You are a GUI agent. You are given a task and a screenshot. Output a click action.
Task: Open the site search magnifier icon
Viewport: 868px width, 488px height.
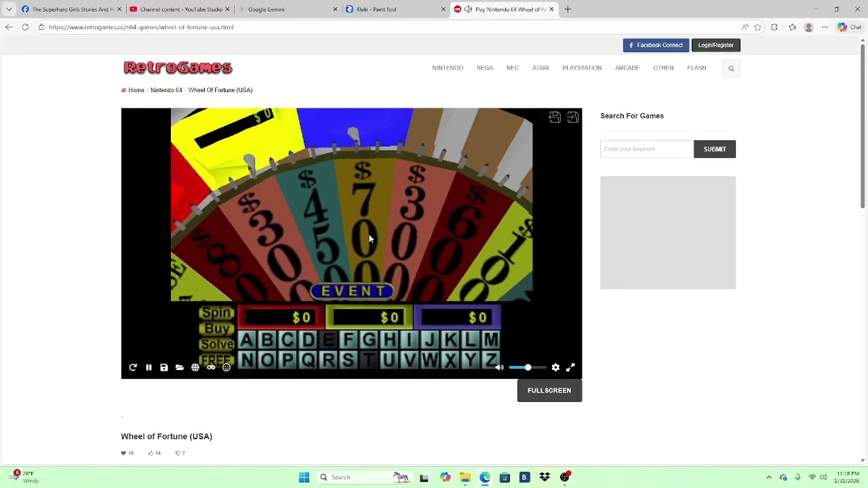click(x=731, y=68)
